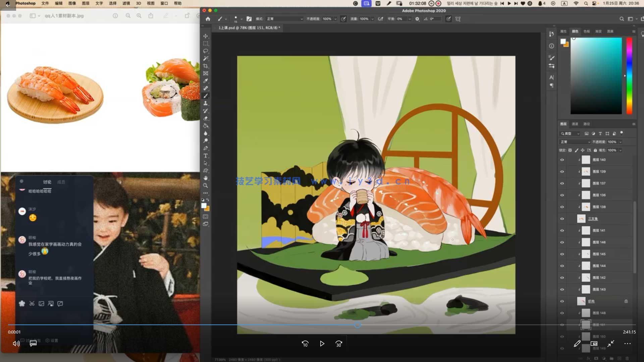Image resolution: width=644 pixels, height=362 pixels.
Task: Select the Clone Stamp tool
Action: (x=206, y=103)
